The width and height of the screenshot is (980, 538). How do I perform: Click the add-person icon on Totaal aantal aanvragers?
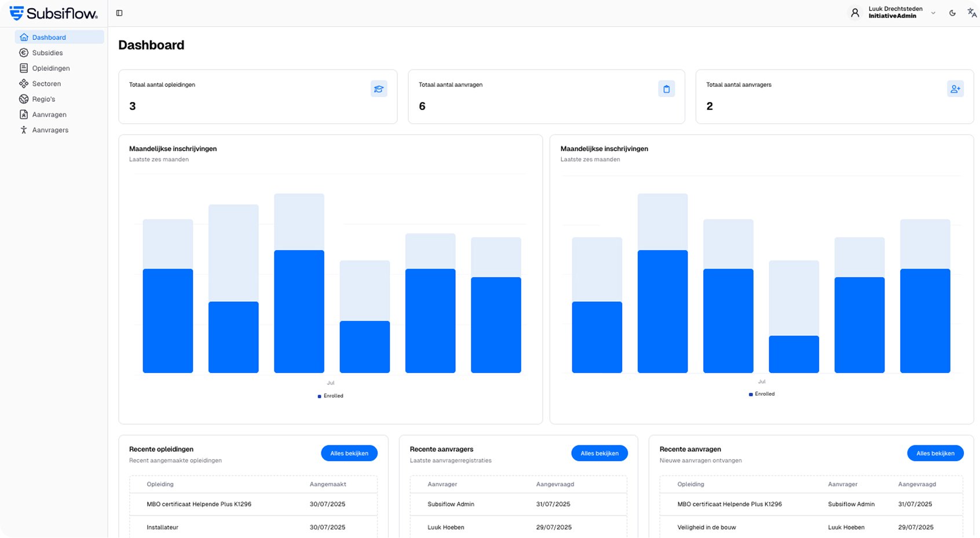click(956, 88)
